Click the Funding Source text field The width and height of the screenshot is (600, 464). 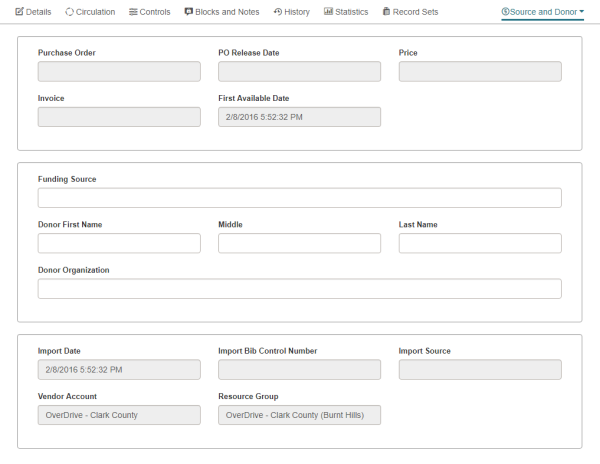[x=299, y=198]
